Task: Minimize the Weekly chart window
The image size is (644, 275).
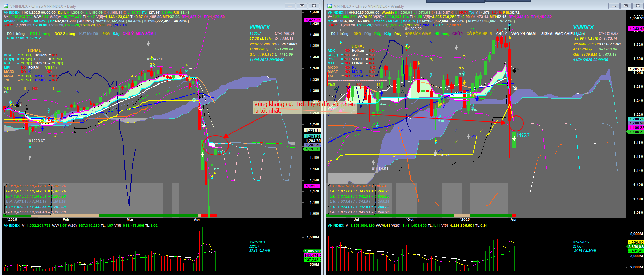Action: point(614,6)
